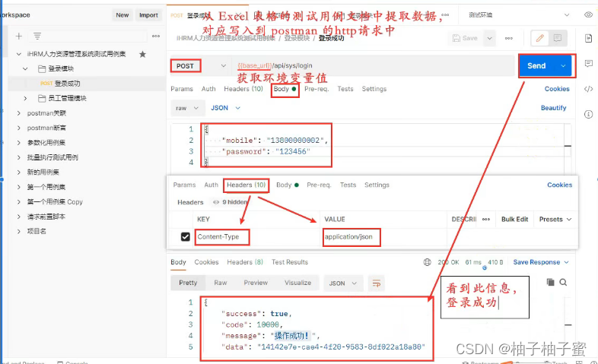
Task: Open the request Tests tab
Action: [x=345, y=89]
